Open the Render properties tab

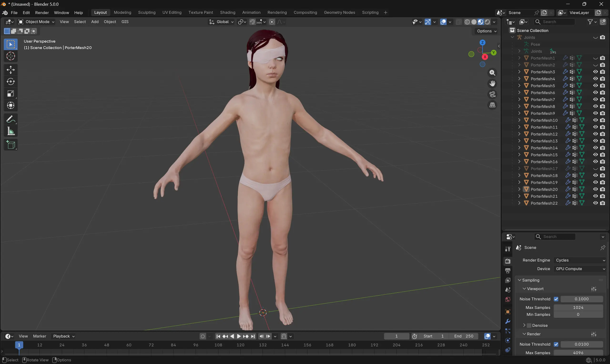coord(508,261)
